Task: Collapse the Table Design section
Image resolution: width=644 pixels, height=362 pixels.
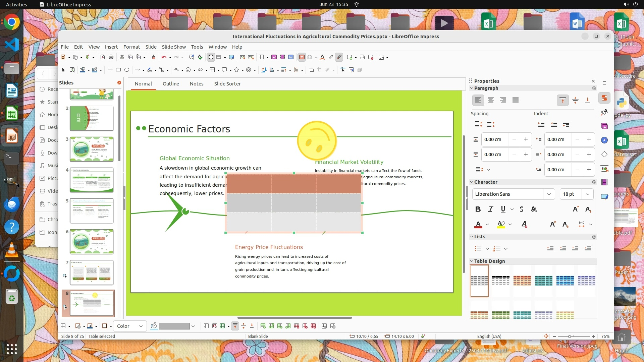Action: 472,261
